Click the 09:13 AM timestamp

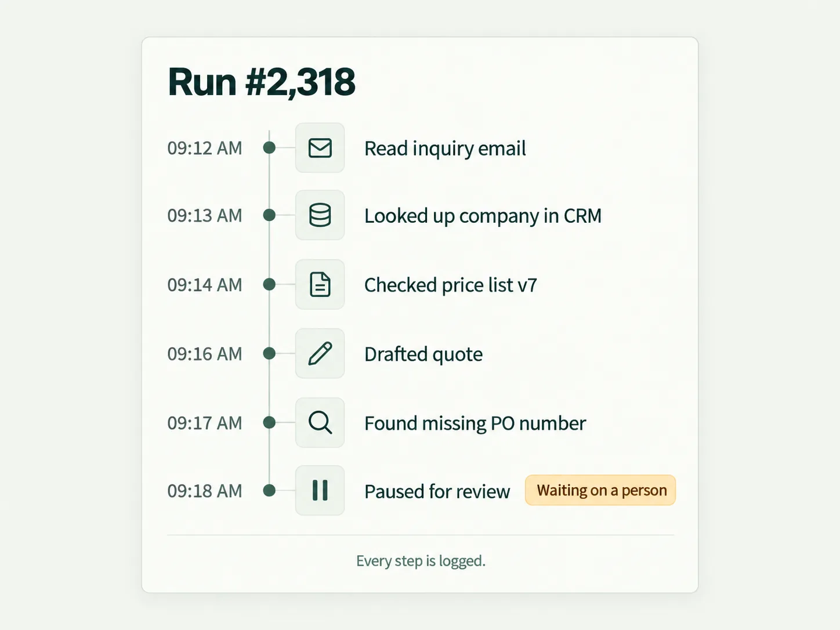pyautogui.click(x=205, y=215)
